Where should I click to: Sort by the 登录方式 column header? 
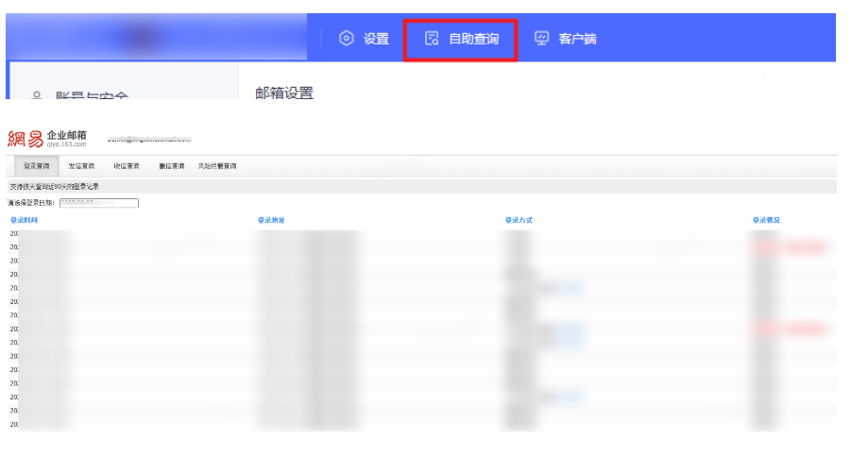519,220
